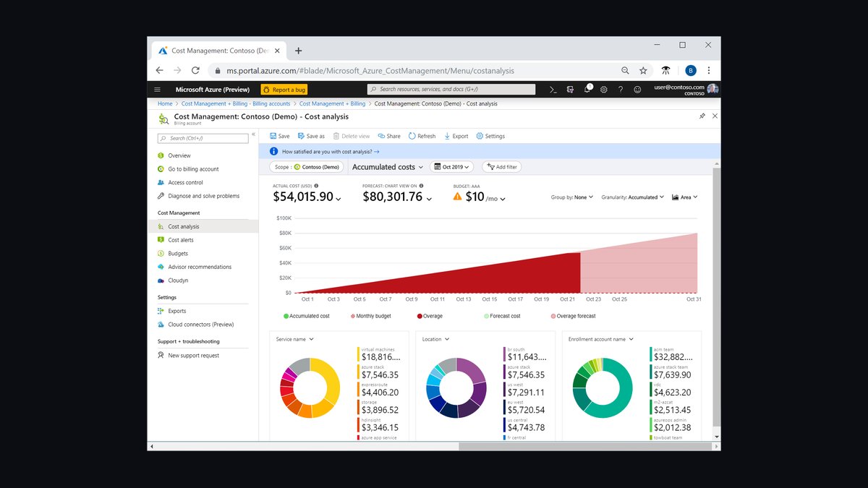The image size is (868, 488).
Task: Open the Granularity dropdown
Action: coord(632,197)
